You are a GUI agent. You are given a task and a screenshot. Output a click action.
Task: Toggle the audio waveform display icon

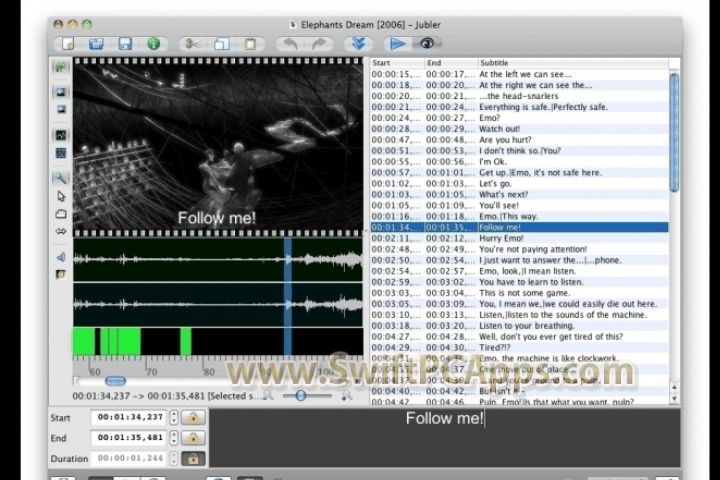[61, 135]
